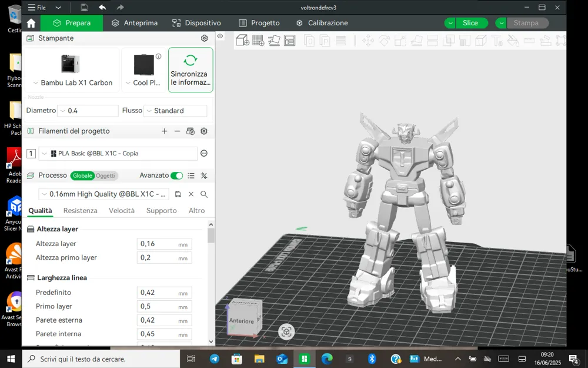Image resolution: width=588 pixels, height=368 pixels.
Task: Search process settings with magnifier icon
Action: pos(204,194)
